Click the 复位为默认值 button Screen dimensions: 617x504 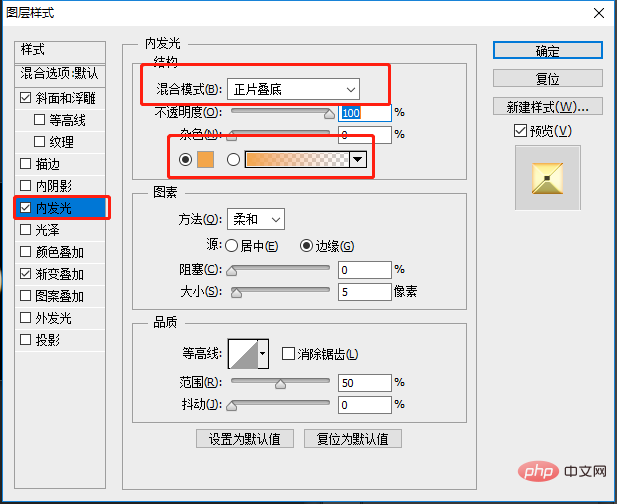(x=353, y=439)
